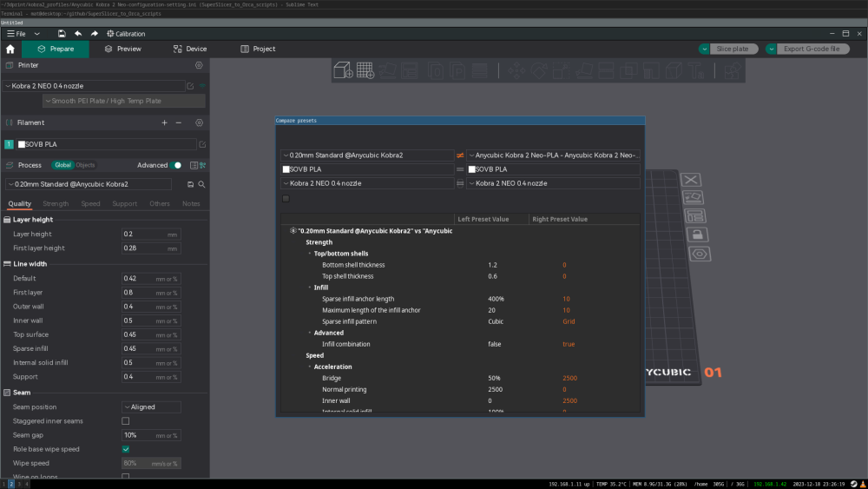
Task: Click the Rotate tool icon in canvas toolbar
Action: pos(539,70)
